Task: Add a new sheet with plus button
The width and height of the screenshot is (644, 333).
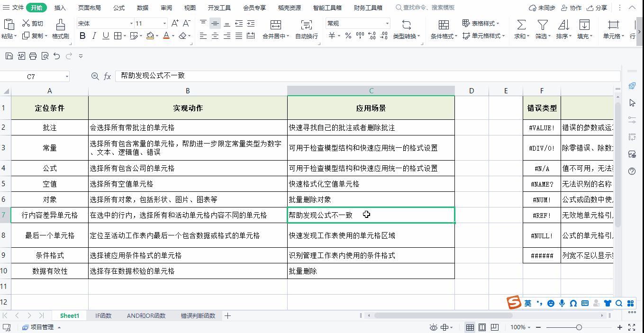Action: click(227, 315)
